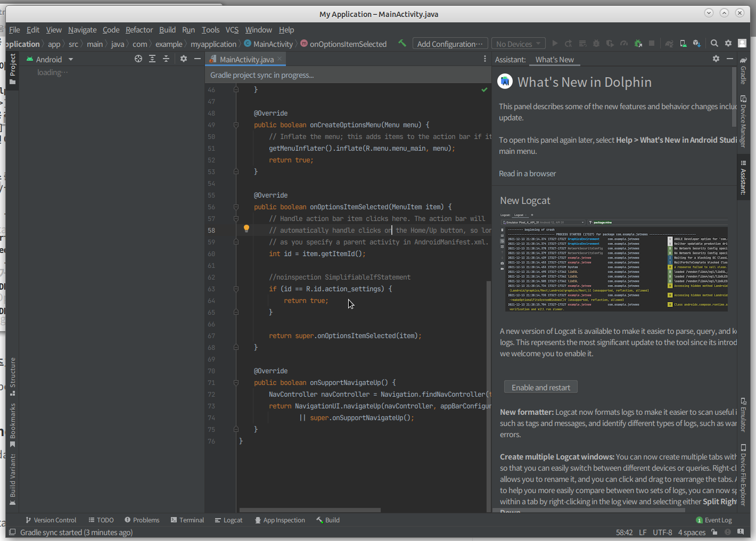Click the onOptionsItemSelected breadcrumb
756x541 pixels.
click(343, 44)
